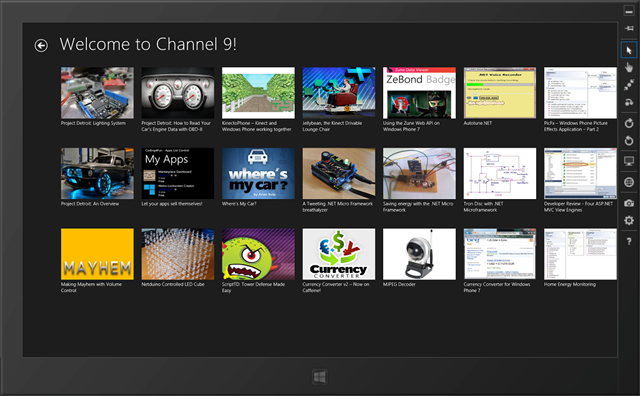This screenshot has height=396, width=640.
Task: Click 'ScriptTD: Tower Defense Made Easy' caption
Action: pyautogui.click(x=253, y=287)
